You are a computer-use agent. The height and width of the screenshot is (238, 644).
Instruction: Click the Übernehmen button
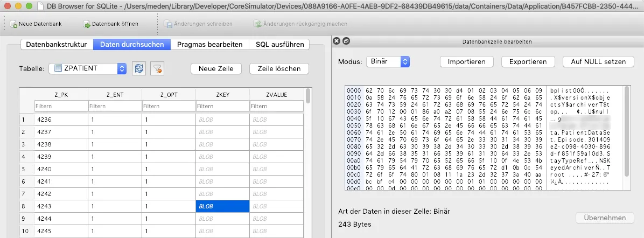tap(605, 218)
